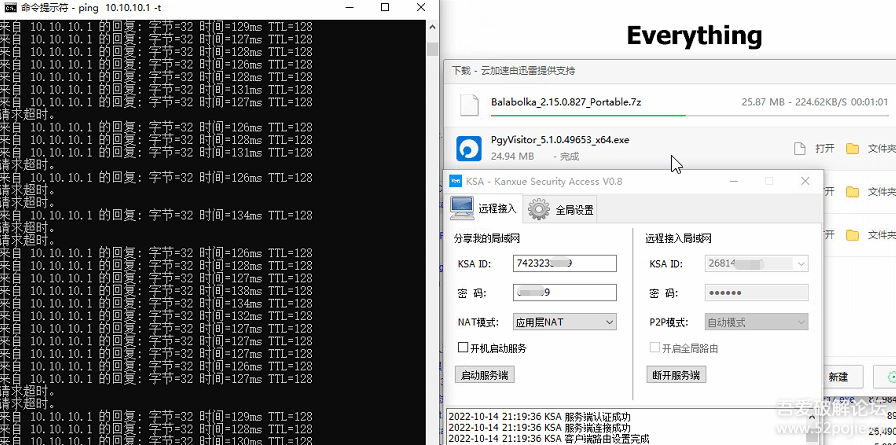The image size is (896, 445).
Task: Switch to the 远程接入 tab
Action: (483, 209)
